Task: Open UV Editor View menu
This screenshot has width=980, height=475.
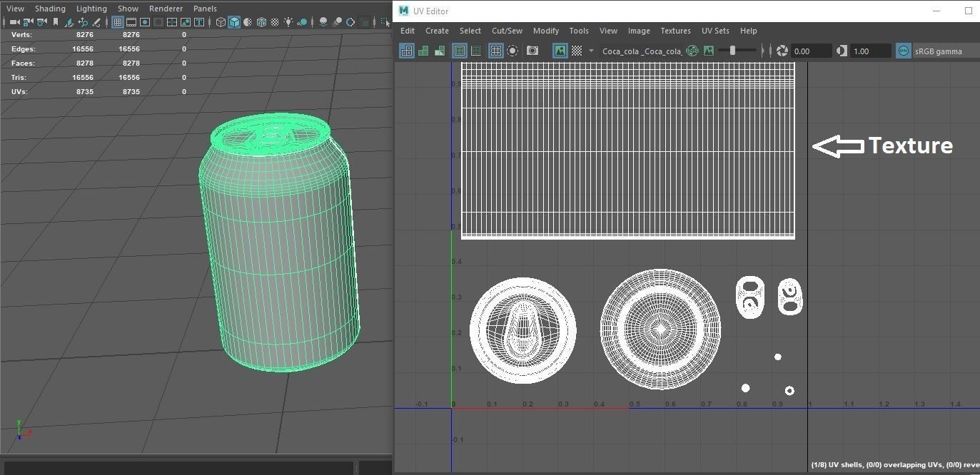Action: click(608, 31)
